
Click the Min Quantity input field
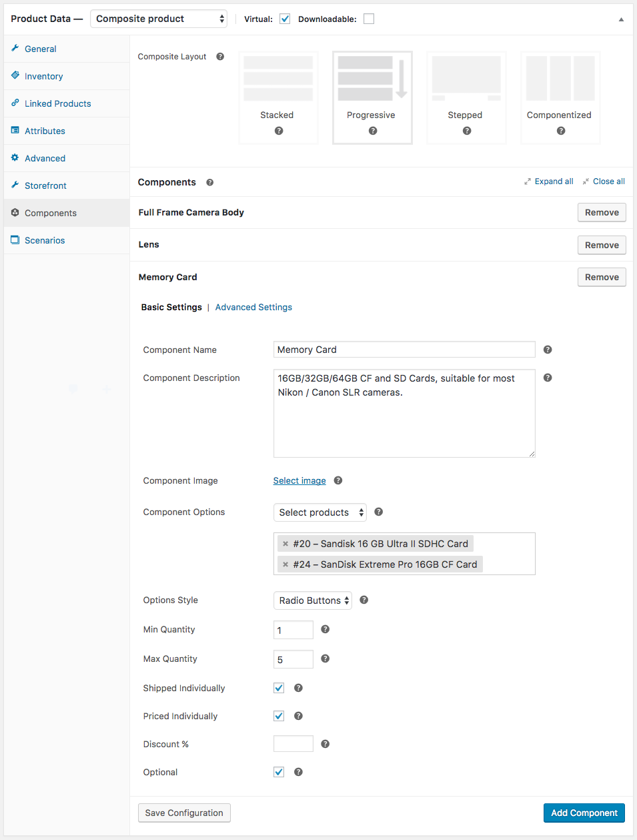pos(293,630)
